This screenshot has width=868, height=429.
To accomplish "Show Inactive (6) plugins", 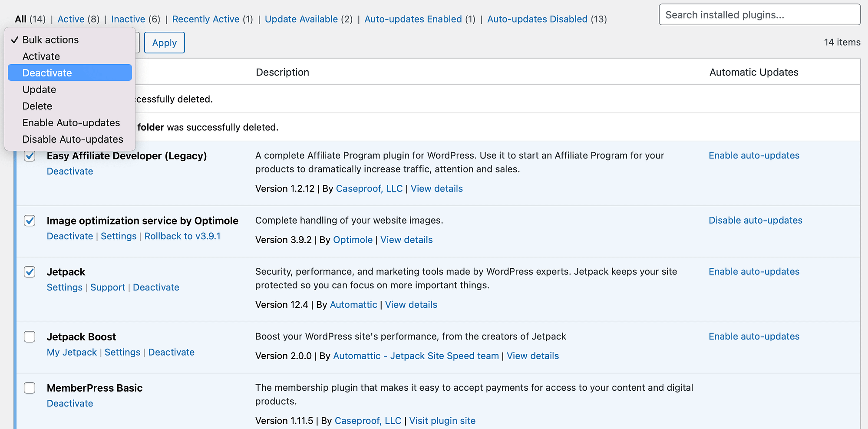I will click(136, 19).
